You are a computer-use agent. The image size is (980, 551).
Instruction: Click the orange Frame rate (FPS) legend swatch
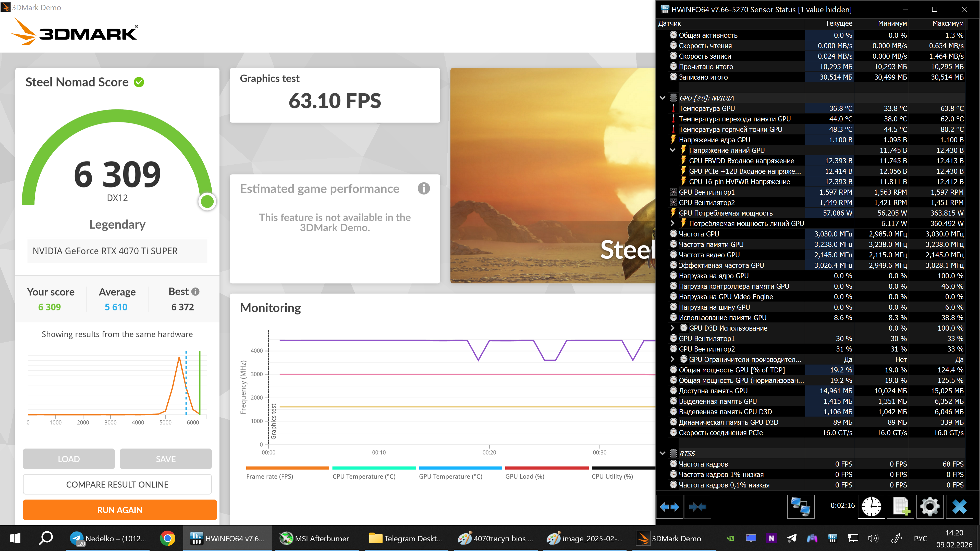pos(287,468)
